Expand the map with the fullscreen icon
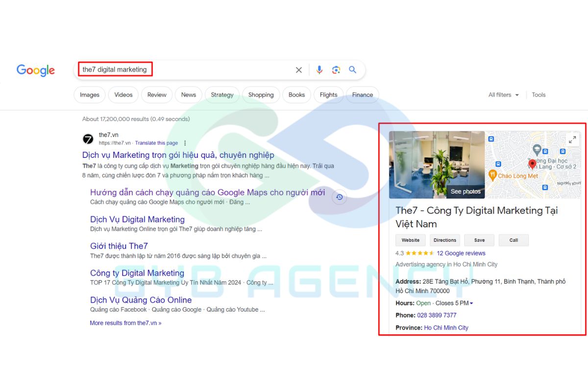Image resolution: width=588 pixels, height=392 pixels. coord(572,140)
